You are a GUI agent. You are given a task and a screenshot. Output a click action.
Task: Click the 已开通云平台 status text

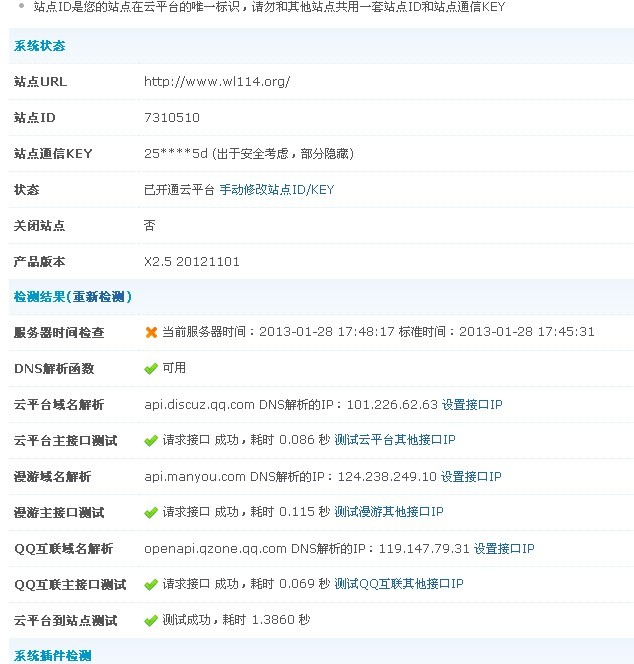[x=179, y=190]
